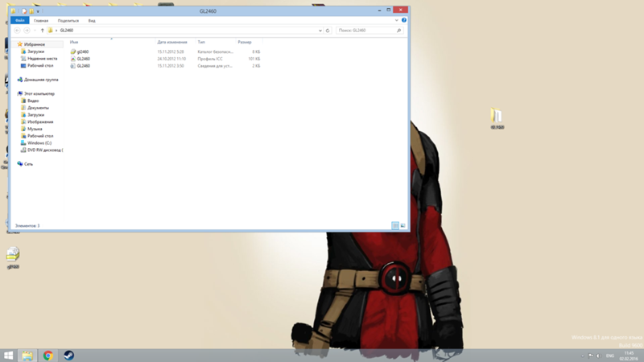
Task: Open Загрузки under Избранное
Action: [x=35, y=51]
